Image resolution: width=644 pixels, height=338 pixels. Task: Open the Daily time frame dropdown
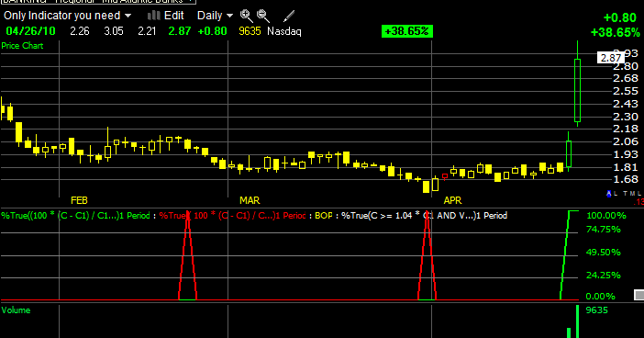[215, 16]
